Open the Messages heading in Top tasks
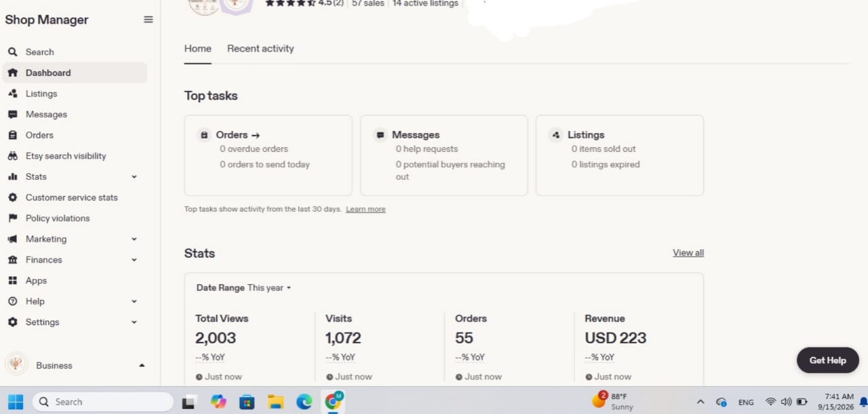 click(416, 135)
